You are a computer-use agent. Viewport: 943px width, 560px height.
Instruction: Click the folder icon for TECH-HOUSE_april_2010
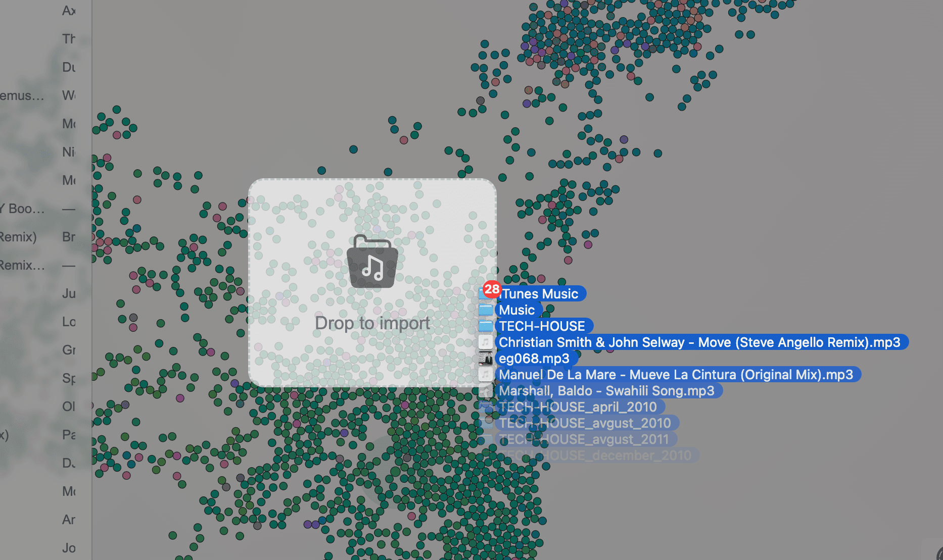click(486, 406)
